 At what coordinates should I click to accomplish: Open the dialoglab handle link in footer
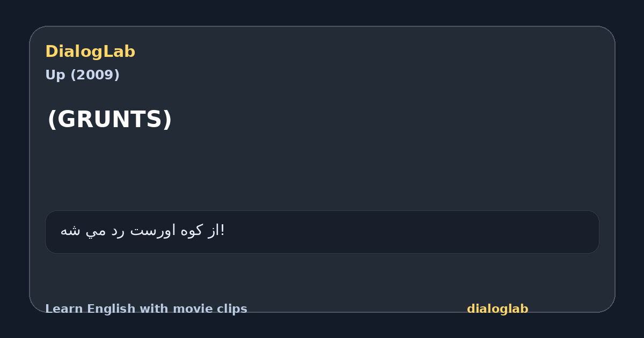497,309
